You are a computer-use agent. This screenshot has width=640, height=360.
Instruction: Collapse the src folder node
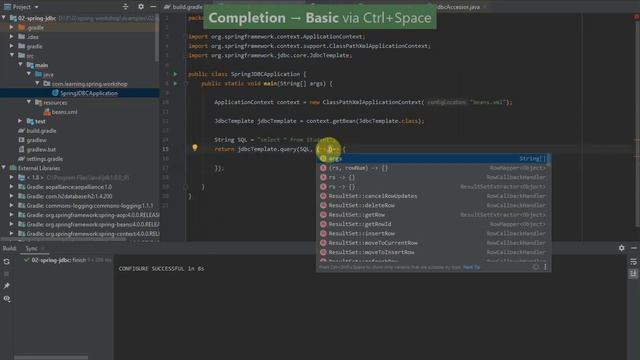pos(12,55)
